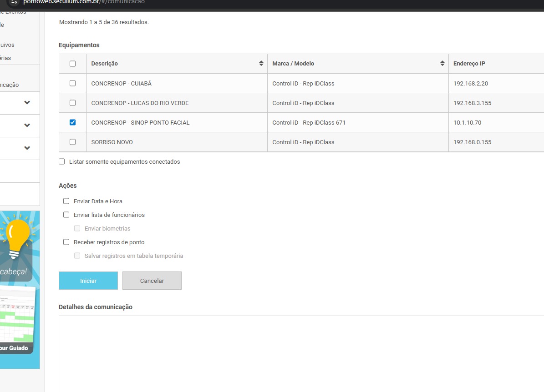Sort equipment by the Descrição column arrows

[261, 64]
